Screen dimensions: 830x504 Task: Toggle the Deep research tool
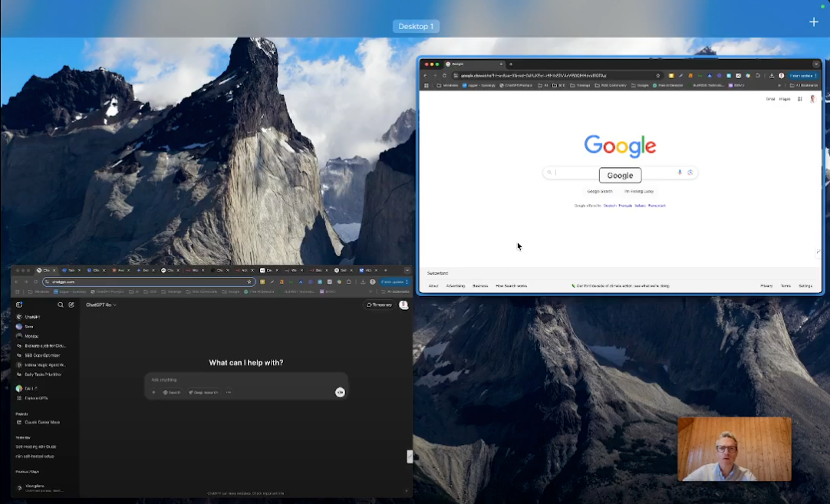204,392
